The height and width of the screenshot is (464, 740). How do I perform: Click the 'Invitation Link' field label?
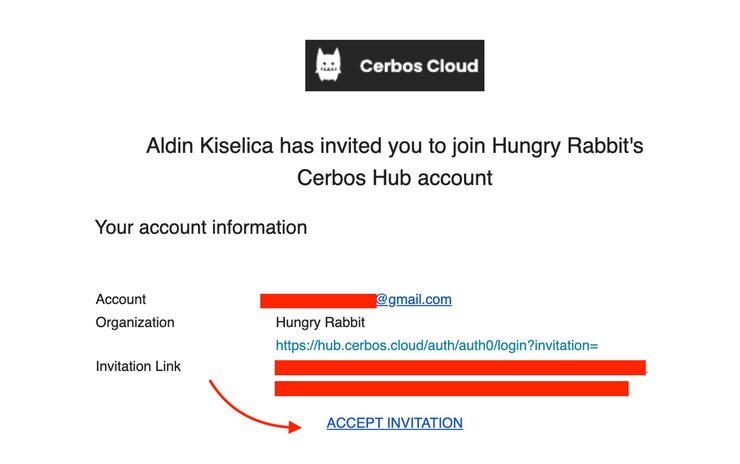pyautogui.click(x=138, y=366)
